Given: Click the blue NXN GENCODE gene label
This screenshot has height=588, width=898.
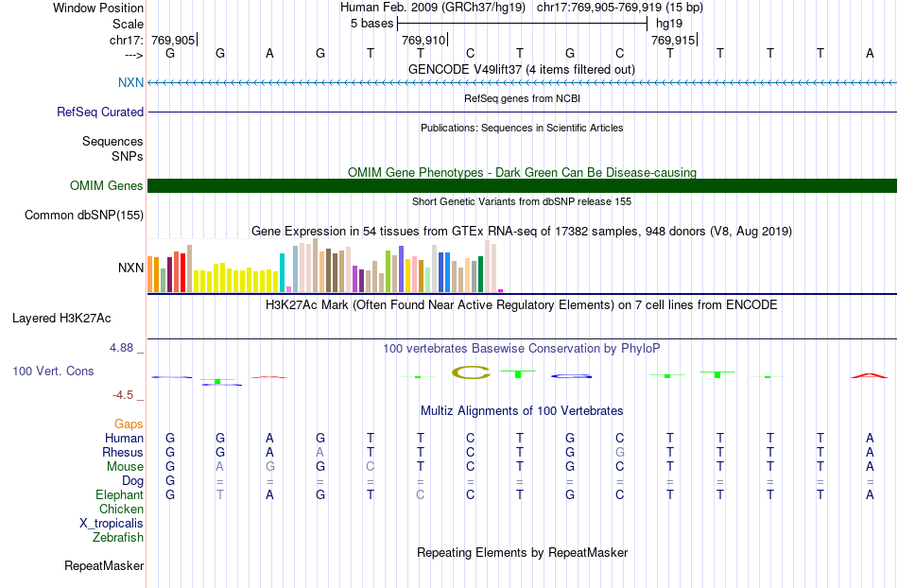Looking at the screenshot, I should click(130, 82).
